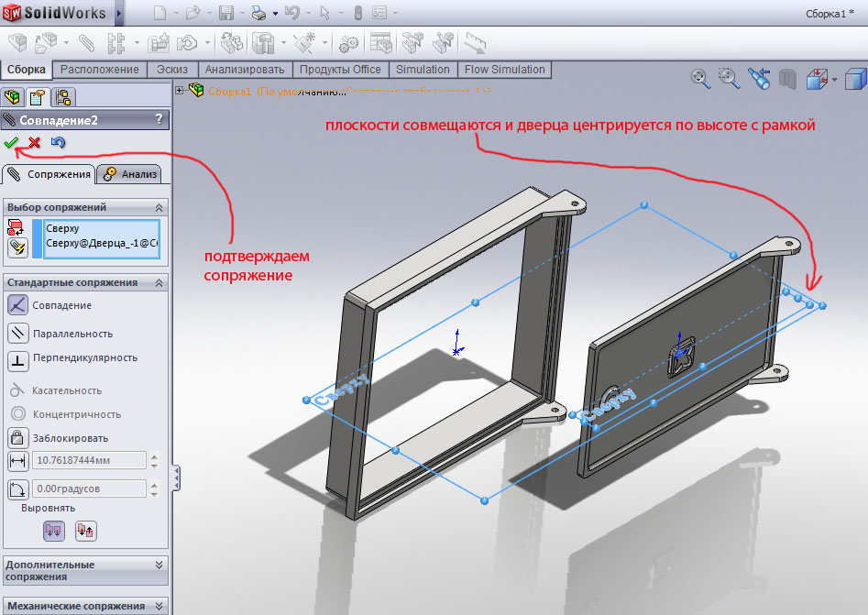Cancel the mate with the red X
Image resolution: width=868 pixels, height=615 pixels.
pyautogui.click(x=34, y=142)
